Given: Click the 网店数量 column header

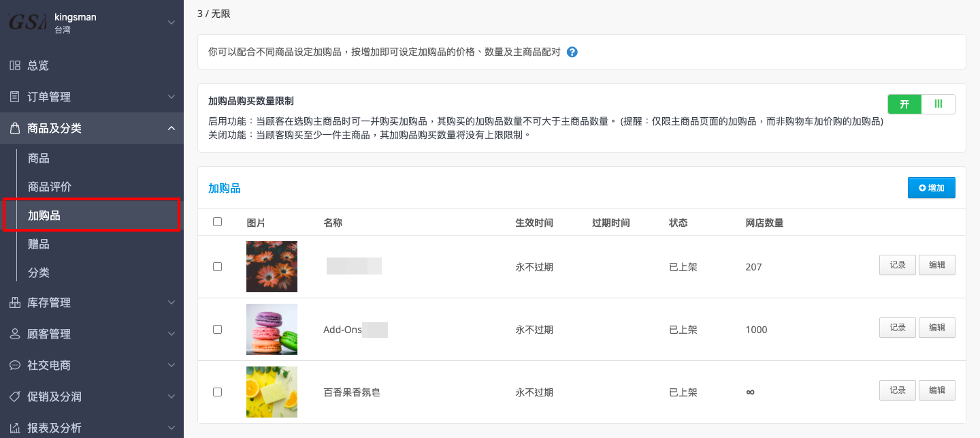Looking at the screenshot, I should coord(765,223).
